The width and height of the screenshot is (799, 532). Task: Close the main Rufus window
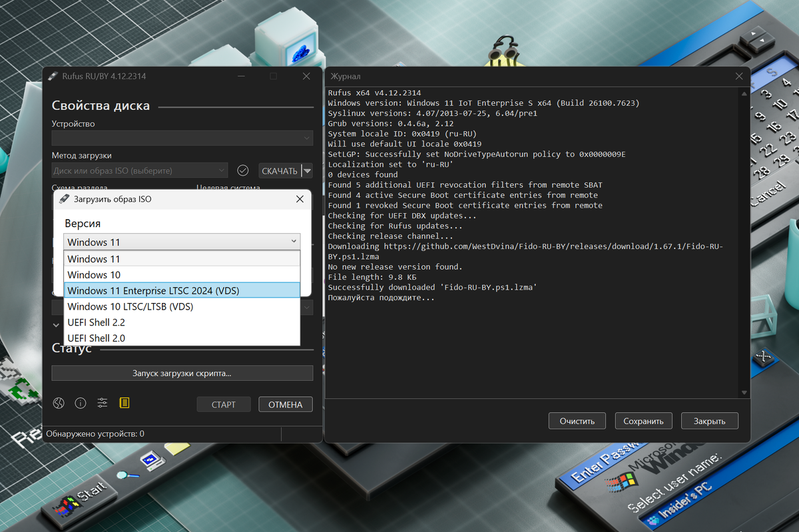point(306,77)
